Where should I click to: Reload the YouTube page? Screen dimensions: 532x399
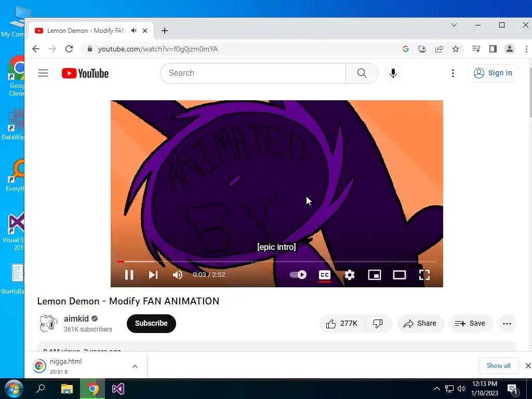pos(69,49)
